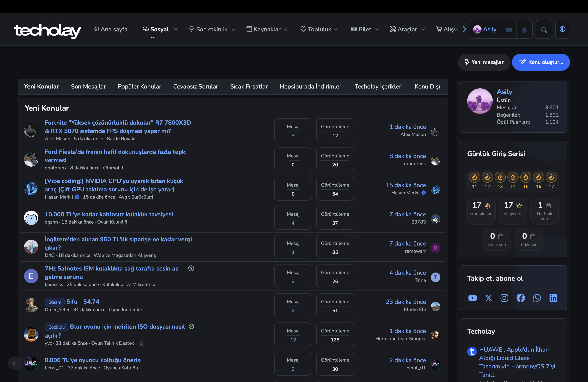Image resolution: width=588 pixels, height=382 pixels.
Task: Expand the Bilet dropdown arrow
Action: [377, 30]
